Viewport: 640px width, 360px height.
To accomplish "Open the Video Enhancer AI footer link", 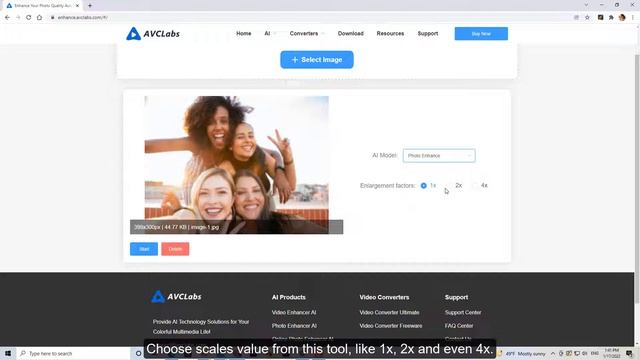I will [294, 313].
